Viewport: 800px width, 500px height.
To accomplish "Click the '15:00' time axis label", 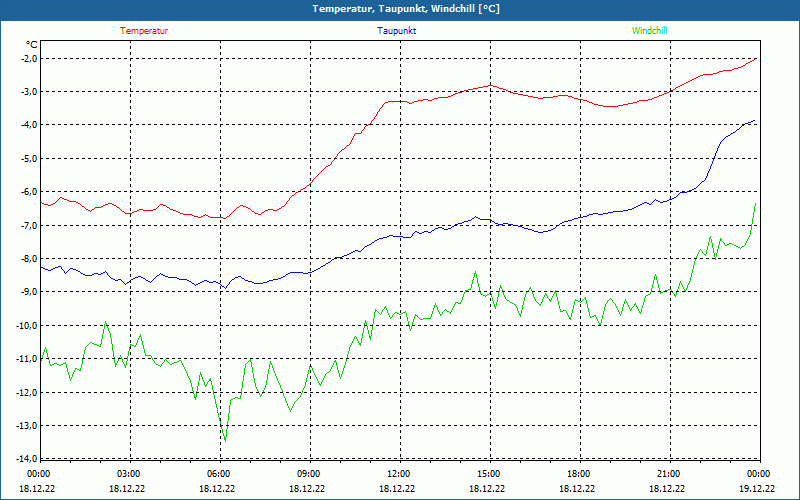I will point(487,474).
